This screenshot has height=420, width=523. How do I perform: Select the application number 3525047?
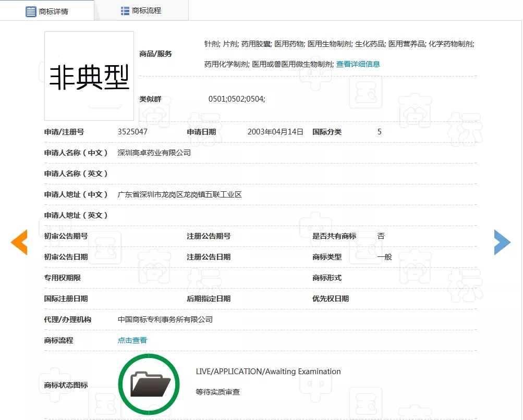tap(132, 132)
